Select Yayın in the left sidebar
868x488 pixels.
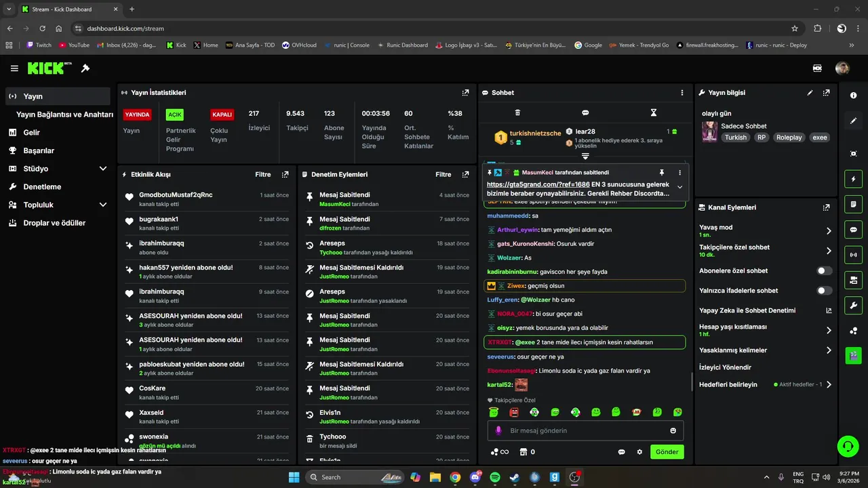point(58,96)
